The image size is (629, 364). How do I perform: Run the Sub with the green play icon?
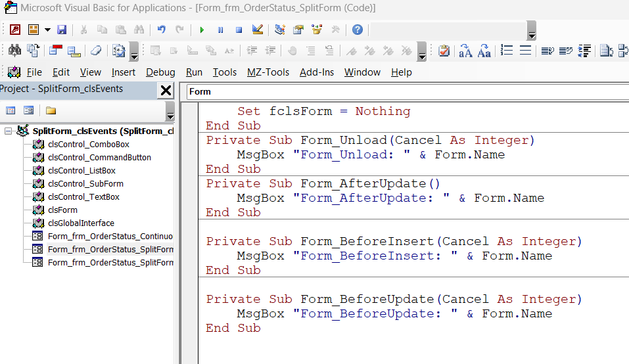click(x=202, y=30)
